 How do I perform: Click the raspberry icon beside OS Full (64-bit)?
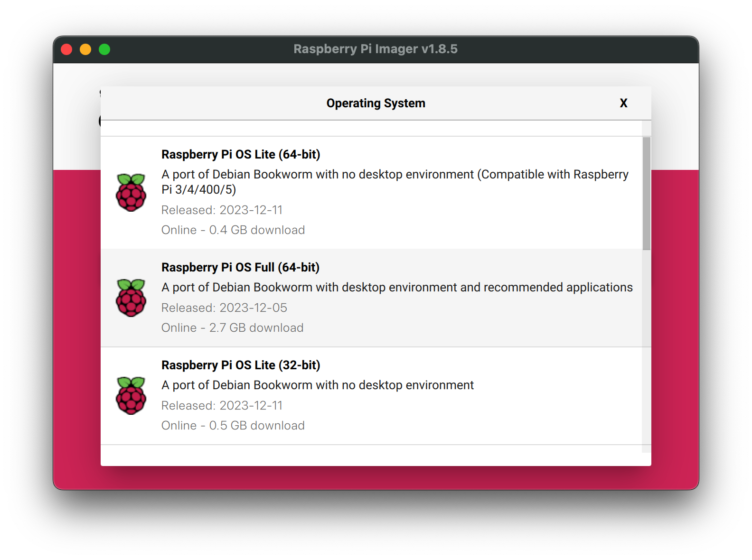tap(131, 298)
